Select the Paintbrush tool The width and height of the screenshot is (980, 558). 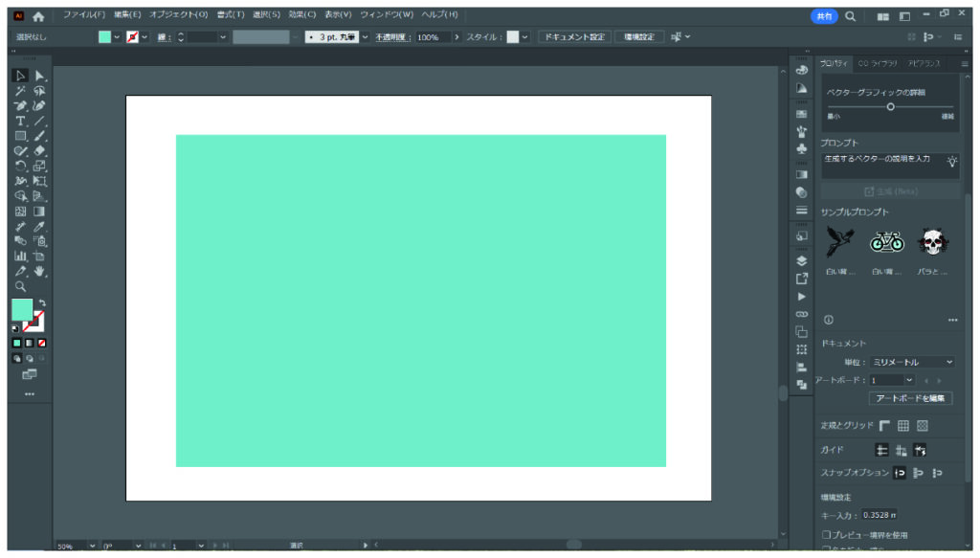[39, 136]
